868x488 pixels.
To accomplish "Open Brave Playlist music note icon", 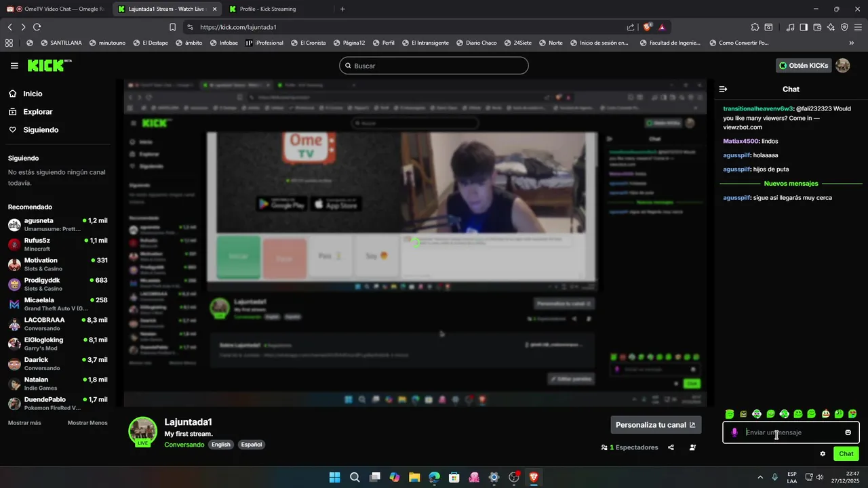I will point(790,27).
